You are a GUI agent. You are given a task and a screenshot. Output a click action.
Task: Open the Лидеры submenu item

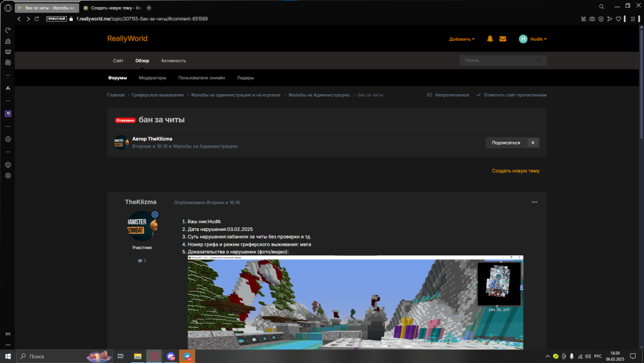click(245, 78)
